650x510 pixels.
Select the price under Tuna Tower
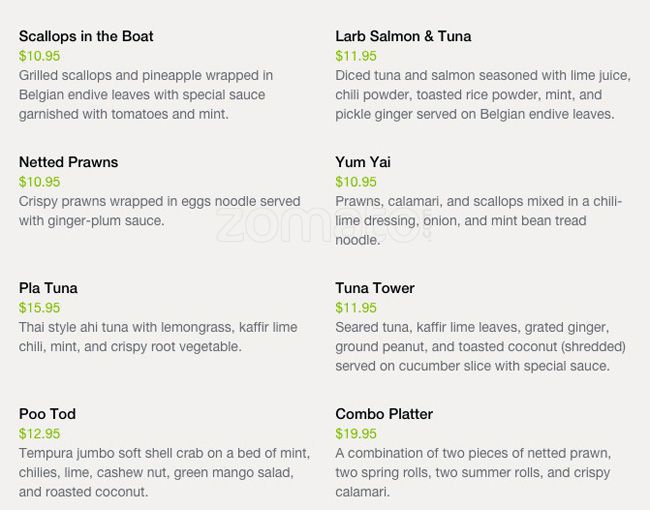[x=356, y=308]
